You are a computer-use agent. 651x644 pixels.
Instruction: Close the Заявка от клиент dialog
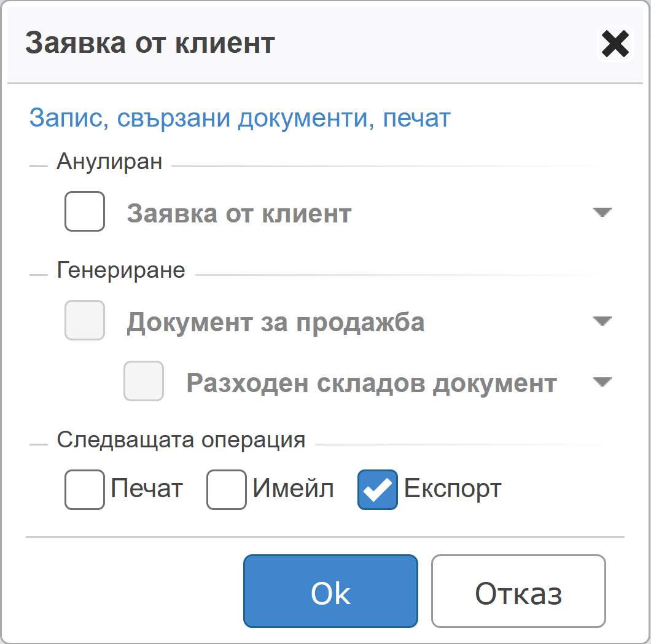[615, 44]
